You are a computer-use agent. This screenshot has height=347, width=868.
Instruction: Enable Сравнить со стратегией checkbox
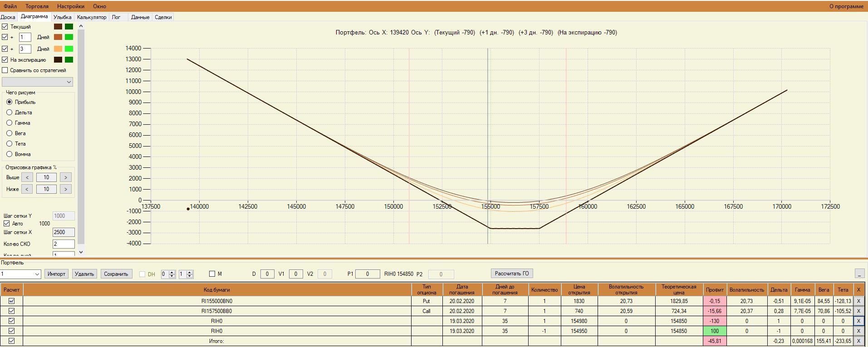pyautogui.click(x=5, y=70)
